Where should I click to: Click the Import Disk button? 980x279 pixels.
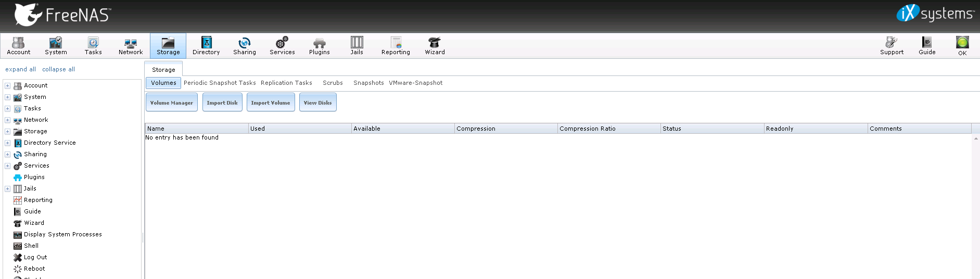click(222, 103)
